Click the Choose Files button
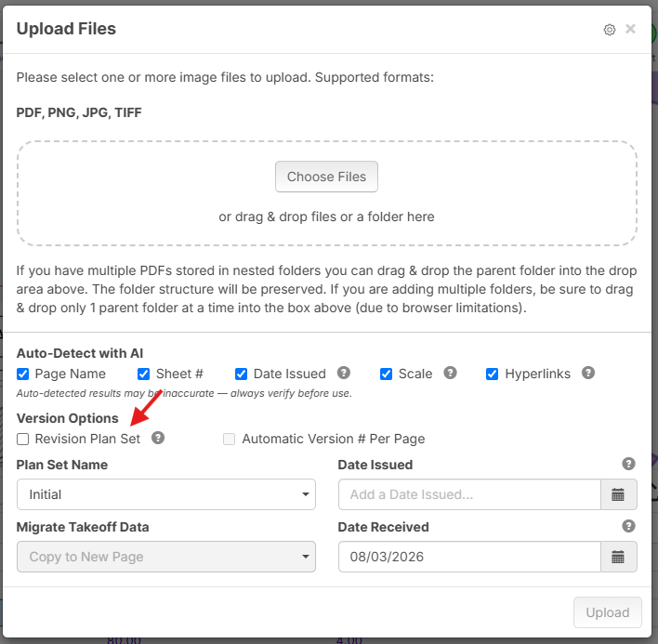Screen dimensions: 658x644 (x=326, y=177)
